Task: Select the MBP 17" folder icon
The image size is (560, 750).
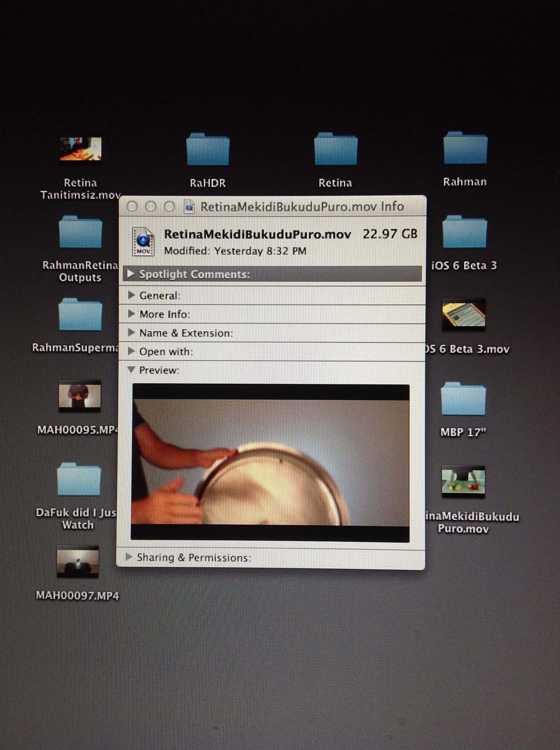Action: (x=463, y=398)
